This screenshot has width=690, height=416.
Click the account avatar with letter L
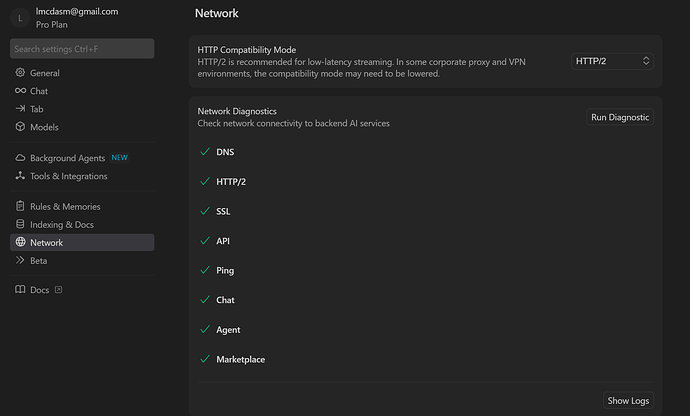pyautogui.click(x=21, y=17)
